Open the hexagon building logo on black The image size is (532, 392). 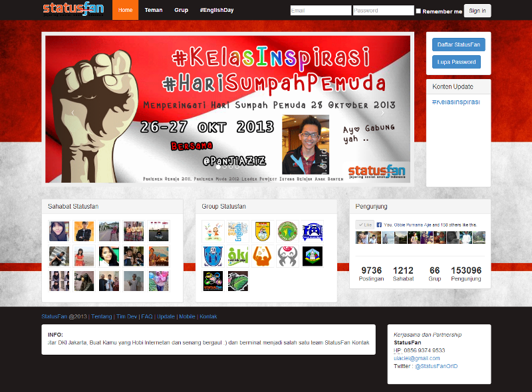coord(313,256)
